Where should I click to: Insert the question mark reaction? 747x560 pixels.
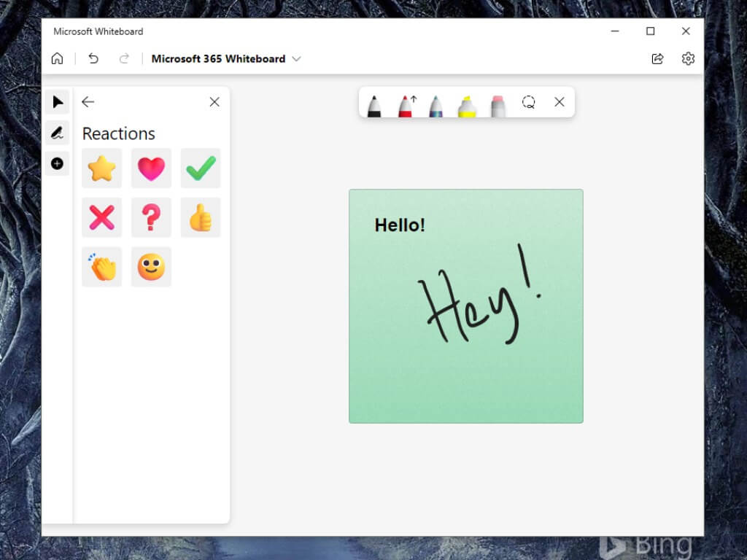click(151, 217)
